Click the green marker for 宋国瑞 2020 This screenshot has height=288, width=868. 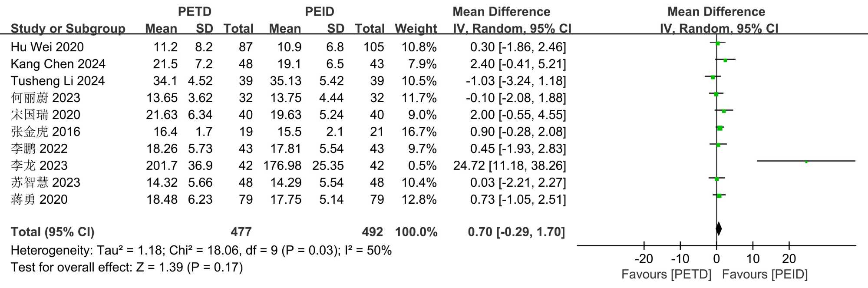pyautogui.click(x=723, y=111)
